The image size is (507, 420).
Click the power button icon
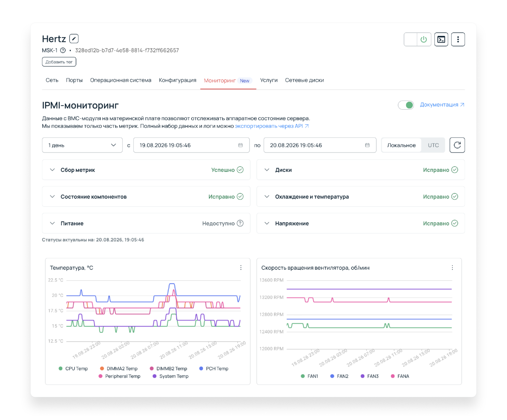coord(424,40)
